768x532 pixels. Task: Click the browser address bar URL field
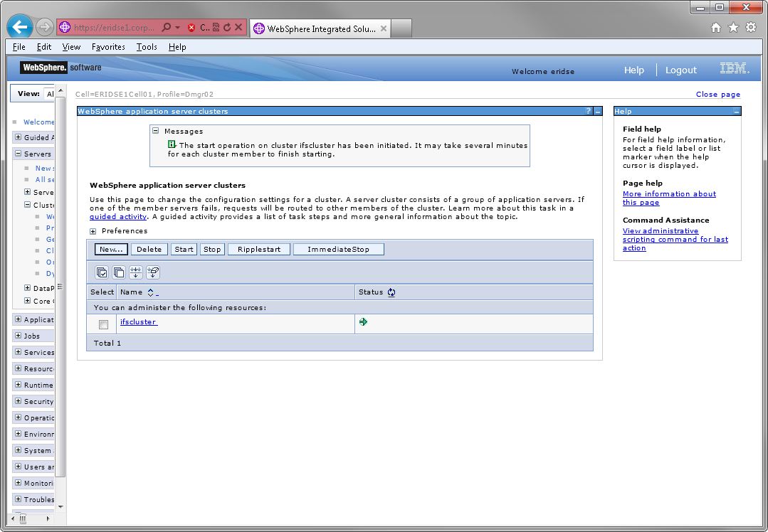point(114,28)
